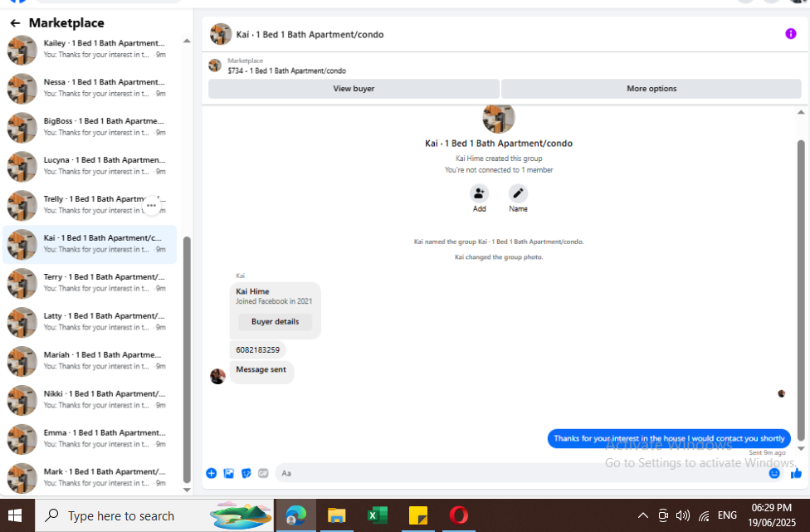Image resolution: width=810 pixels, height=532 pixels.
Task: Open emoji picker in message box
Action: point(773,473)
